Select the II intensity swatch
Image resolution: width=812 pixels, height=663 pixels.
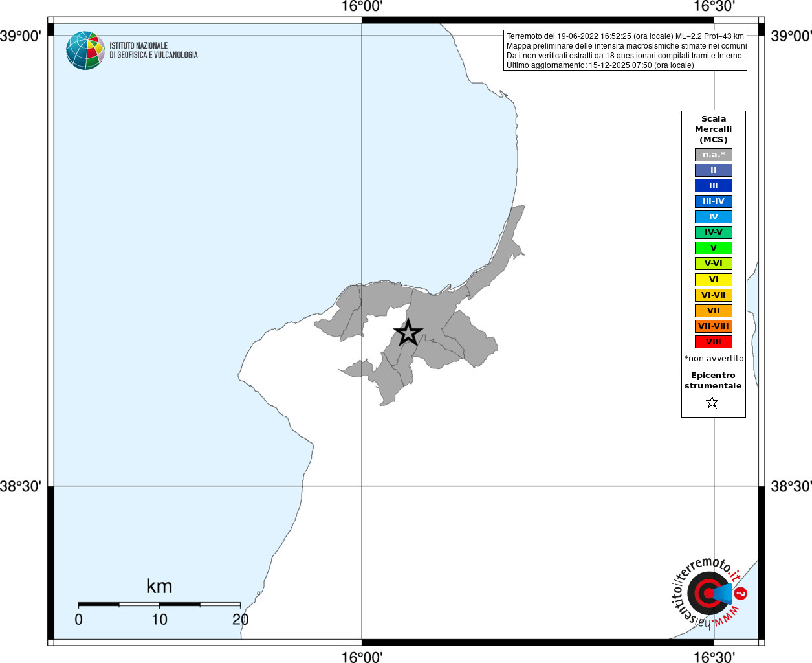(714, 170)
